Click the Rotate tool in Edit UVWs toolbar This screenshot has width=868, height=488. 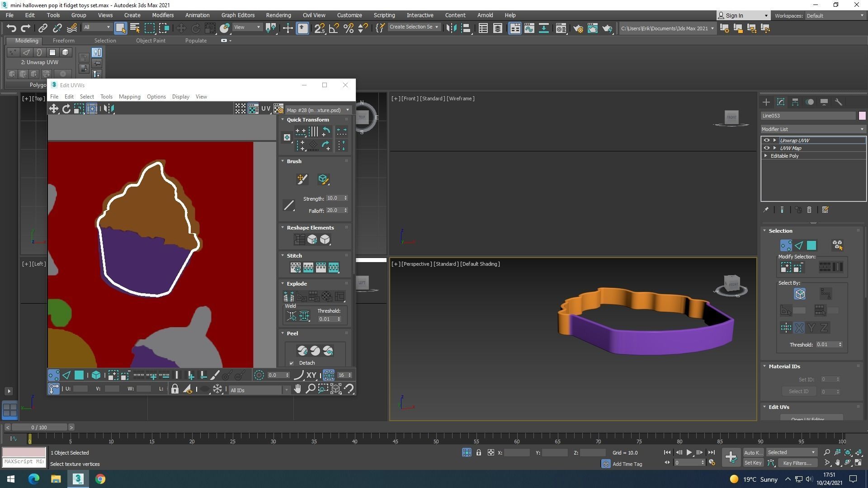tap(66, 108)
